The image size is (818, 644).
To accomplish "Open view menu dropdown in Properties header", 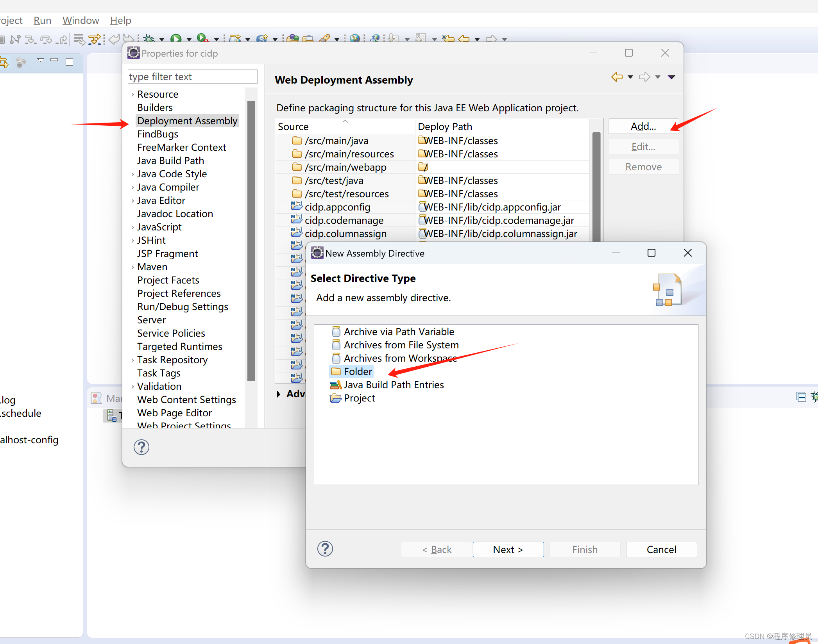I will pyautogui.click(x=671, y=77).
